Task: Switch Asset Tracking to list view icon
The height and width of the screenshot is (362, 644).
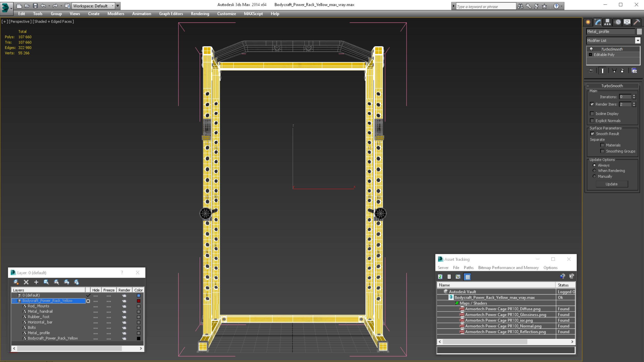Action: (x=449, y=277)
